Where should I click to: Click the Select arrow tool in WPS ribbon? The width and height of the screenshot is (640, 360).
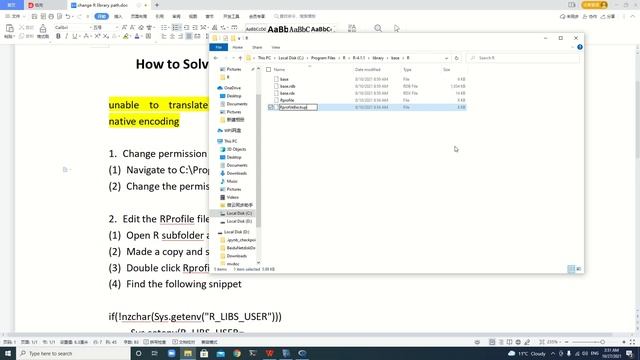coord(397,28)
